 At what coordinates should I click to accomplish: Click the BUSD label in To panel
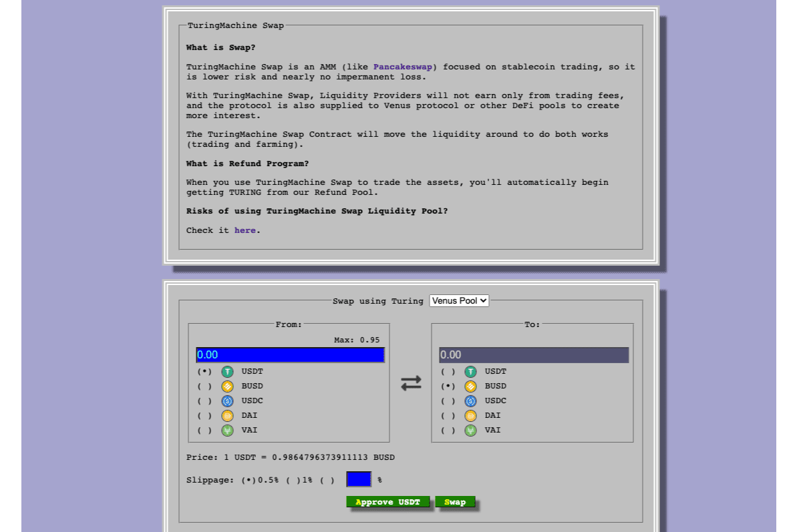(495, 386)
